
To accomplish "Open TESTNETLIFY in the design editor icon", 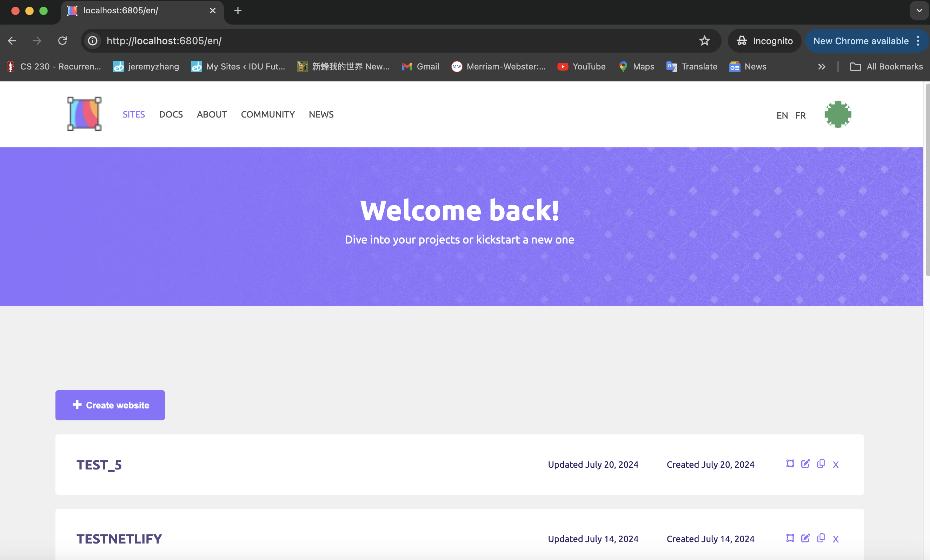I will tap(790, 538).
